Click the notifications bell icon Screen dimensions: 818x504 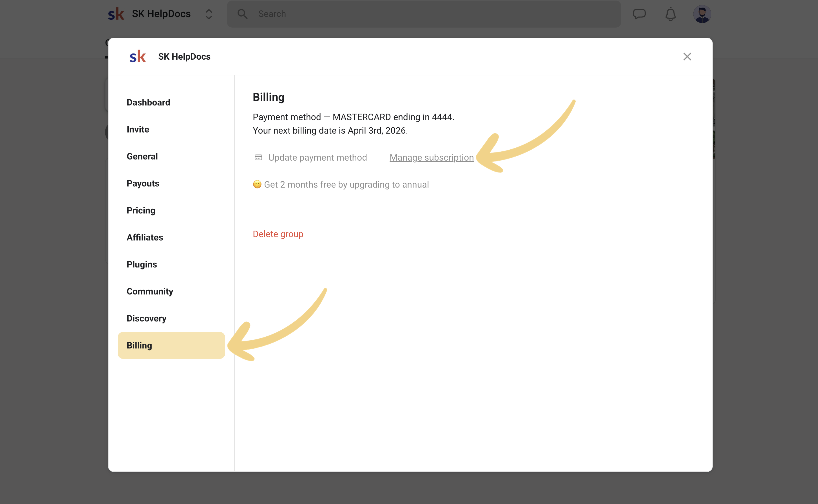pyautogui.click(x=670, y=14)
